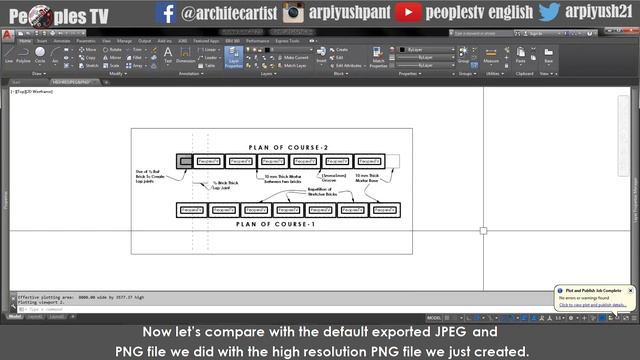
Task: Click the Scale tool
Action: click(111, 65)
